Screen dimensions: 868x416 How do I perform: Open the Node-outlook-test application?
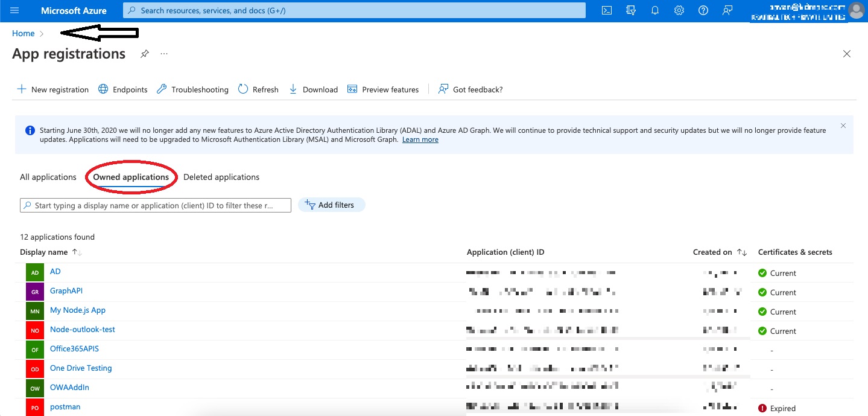coord(83,330)
